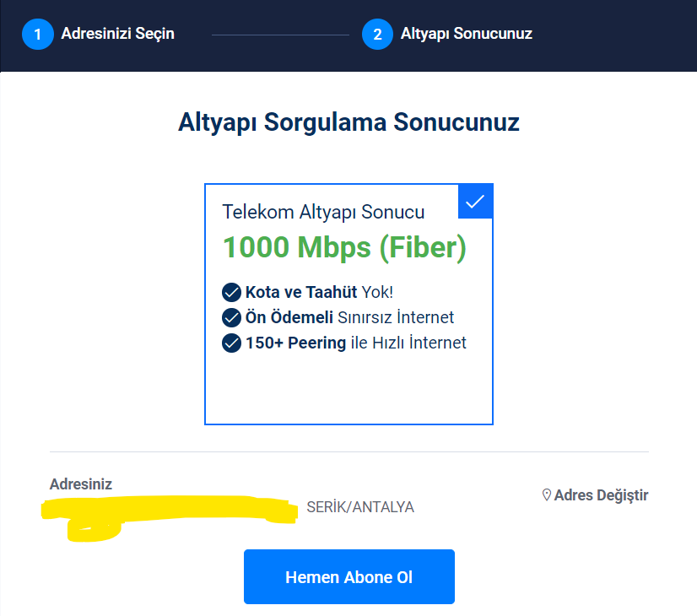The height and width of the screenshot is (616, 697).
Task: Click the Adres Değiştir link
Action: tap(601, 495)
